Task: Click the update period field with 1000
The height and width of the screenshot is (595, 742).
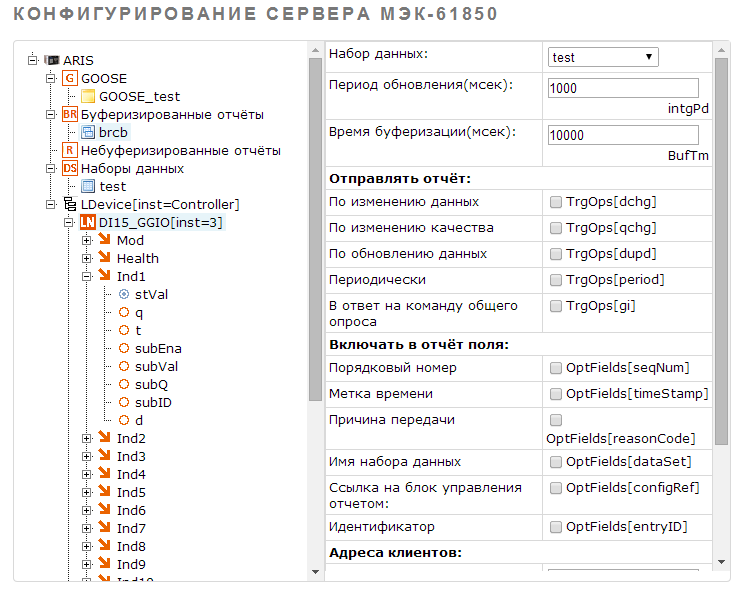Action: pyautogui.click(x=622, y=88)
